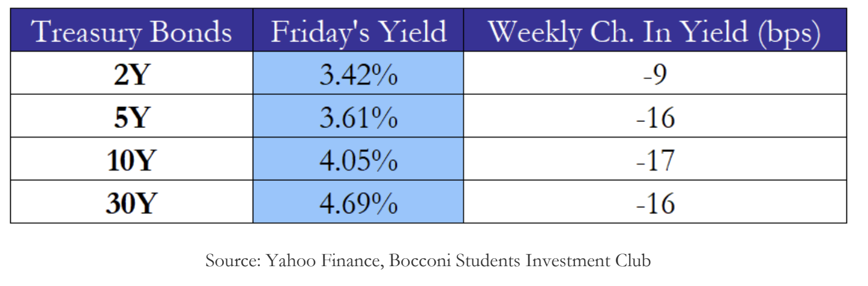Screen dimensions: 868x286
Task: Select the 2Y row label
Action: pyautogui.click(x=131, y=76)
